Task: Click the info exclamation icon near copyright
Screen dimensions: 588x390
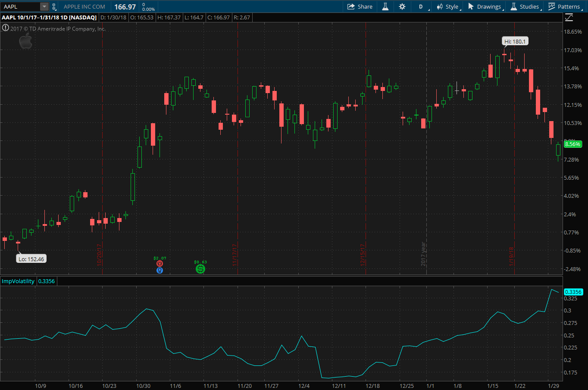Action: (5, 28)
